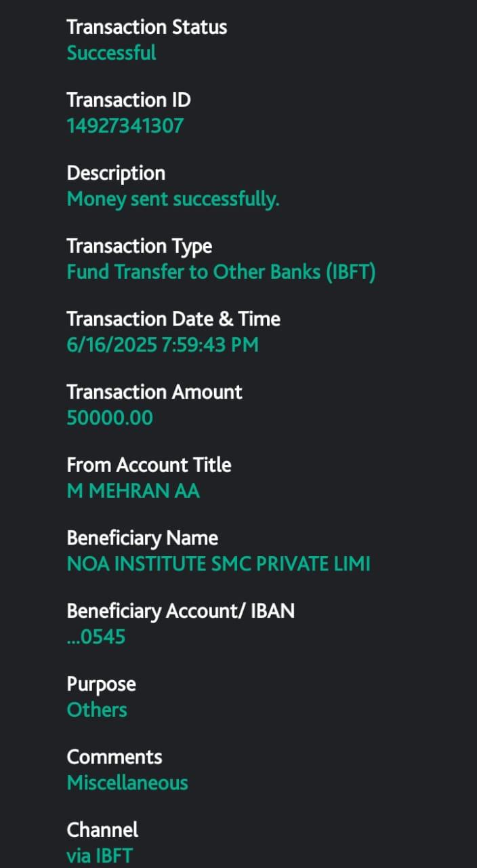
Task: Tap the Money sent successfully message
Action: 173,199
